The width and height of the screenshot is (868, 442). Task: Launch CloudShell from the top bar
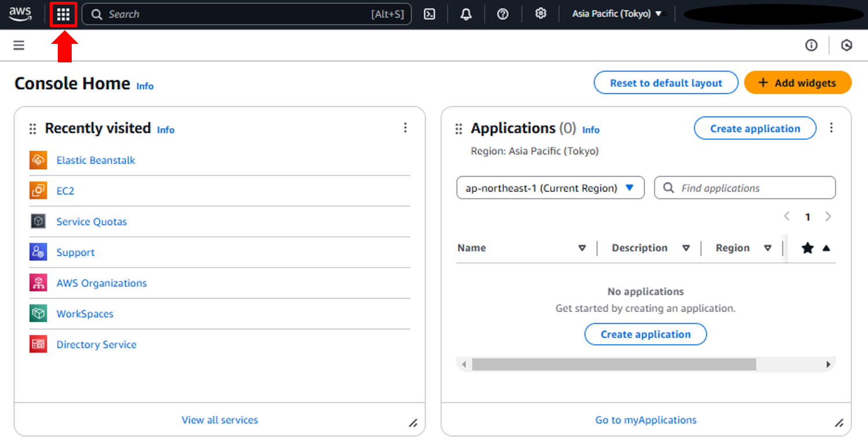[429, 14]
